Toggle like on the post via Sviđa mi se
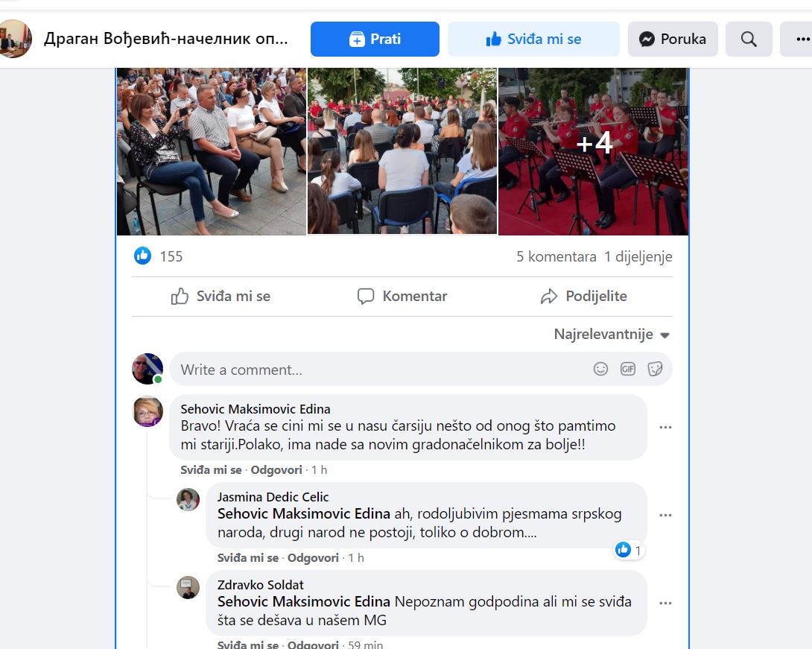The height and width of the screenshot is (649, 812). [x=221, y=297]
